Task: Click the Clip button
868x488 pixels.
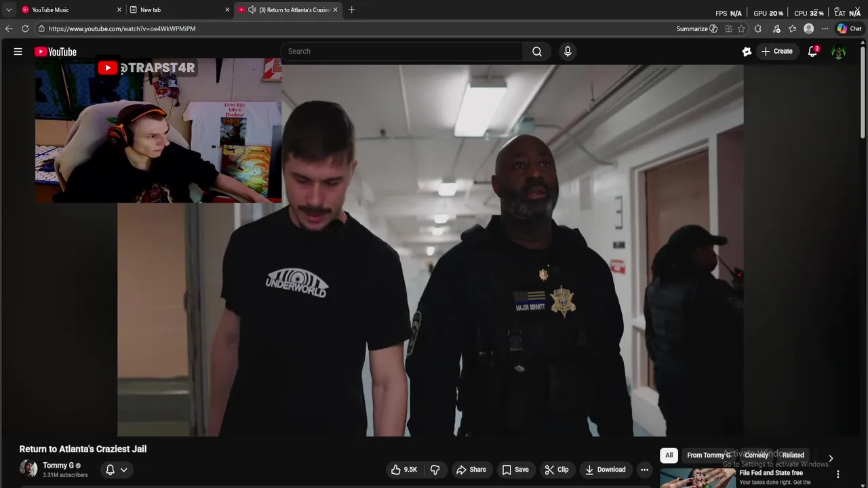Action: click(x=557, y=470)
